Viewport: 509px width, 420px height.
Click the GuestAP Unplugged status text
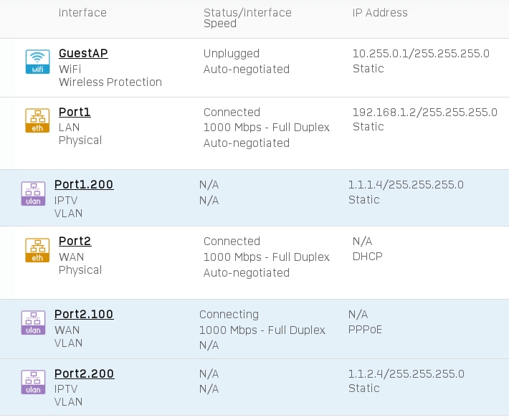[232, 54]
